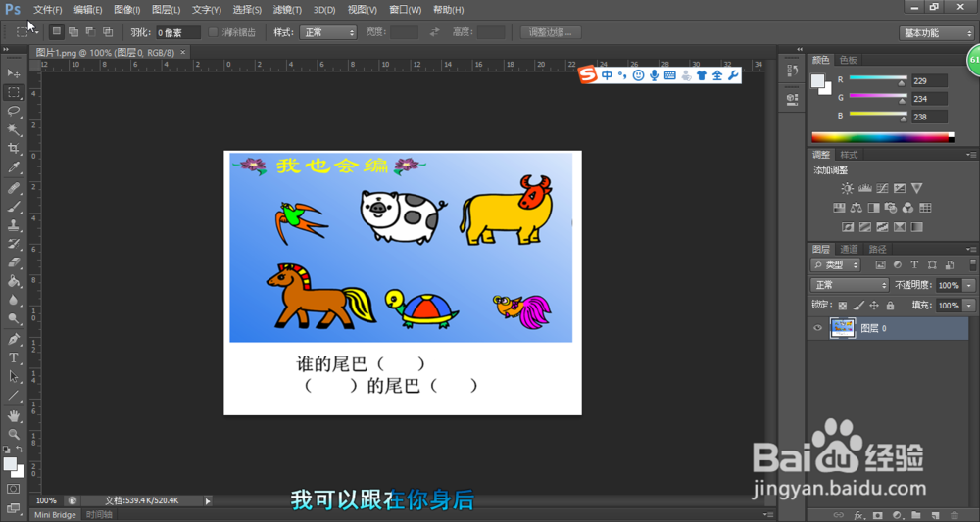Create a new layer from panel bottom
Image resolution: width=980 pixels, height=522 pixels.
(x=934, y=515)
